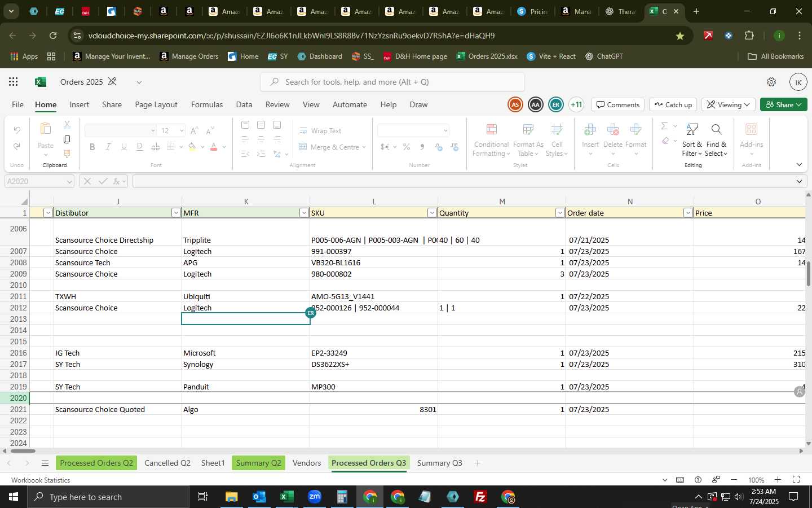Click the zoom in plus button
812x508 pixels.
point(778,480)
